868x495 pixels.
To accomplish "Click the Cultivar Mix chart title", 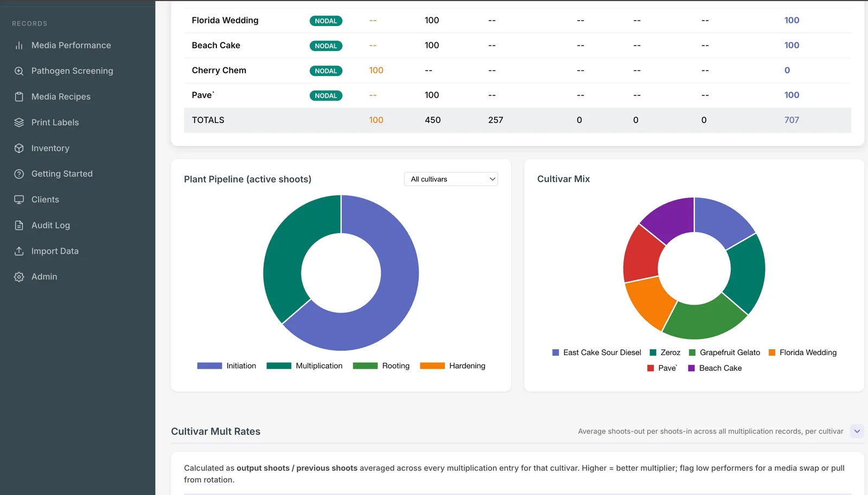I will pyautogui.click(x=563, y=179).
